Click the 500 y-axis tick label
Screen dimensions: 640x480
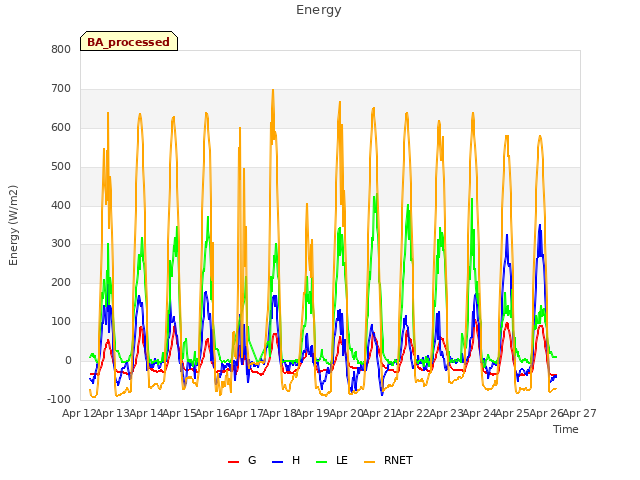click(61, 167)
